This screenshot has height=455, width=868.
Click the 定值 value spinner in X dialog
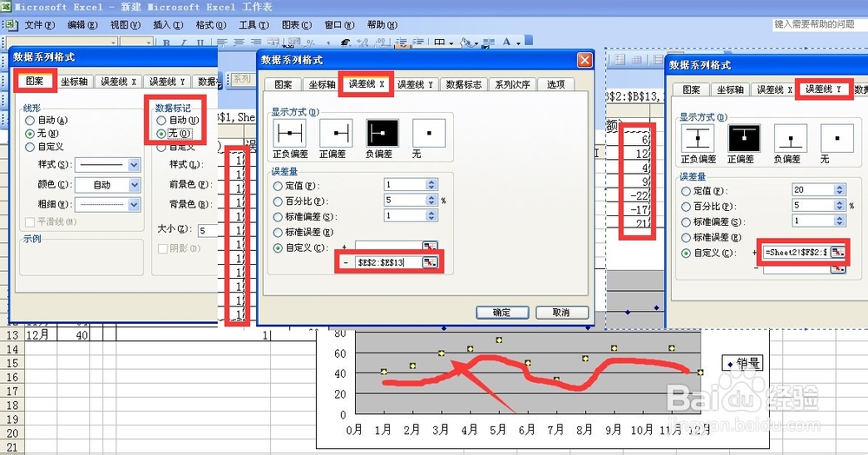coord(431,184)
